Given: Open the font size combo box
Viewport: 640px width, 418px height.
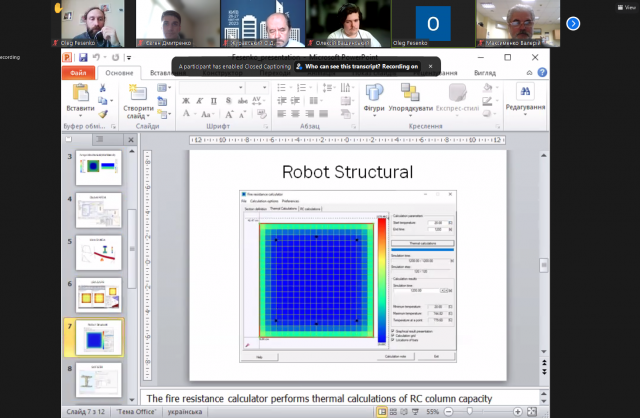Looking at the screenshot, I should [257, 87].
